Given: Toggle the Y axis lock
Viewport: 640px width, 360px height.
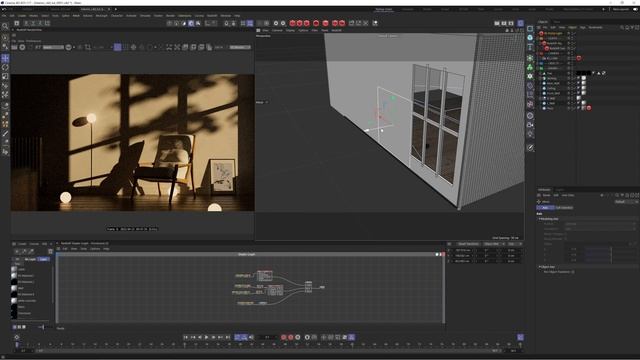Looking at the screenshot, I should pos(33,23).
